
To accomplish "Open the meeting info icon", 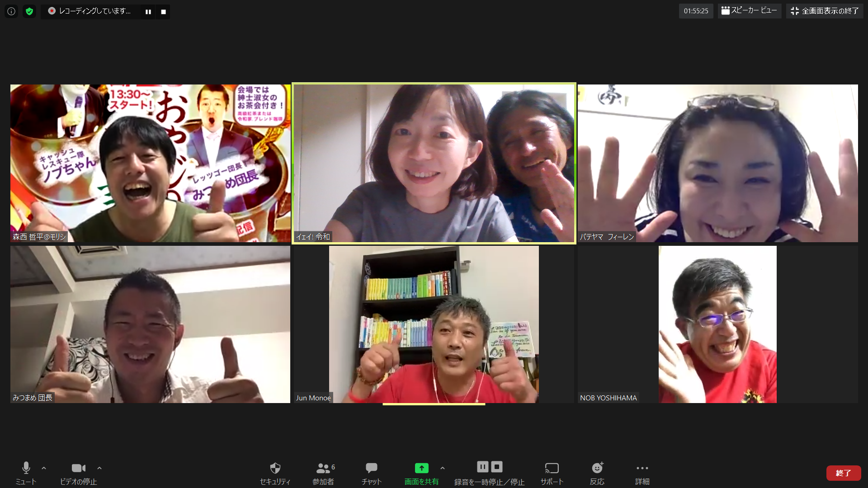I will pyautogui.click(x=11, y=11).
